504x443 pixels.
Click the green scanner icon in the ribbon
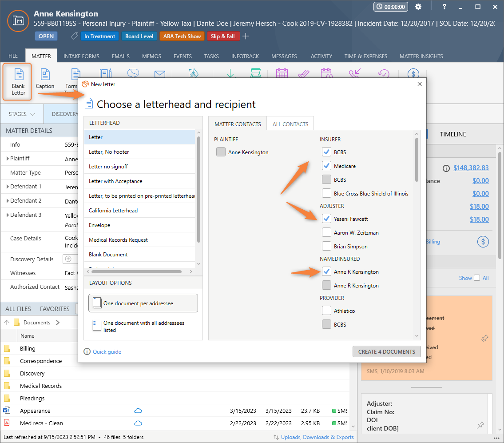tap(255, 73)
